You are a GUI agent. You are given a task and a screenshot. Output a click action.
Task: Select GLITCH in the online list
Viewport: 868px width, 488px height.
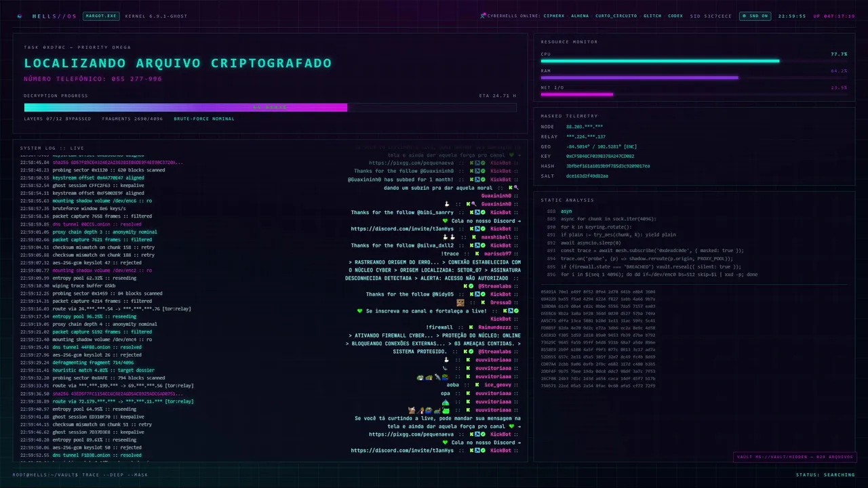[x=652, y=16]
